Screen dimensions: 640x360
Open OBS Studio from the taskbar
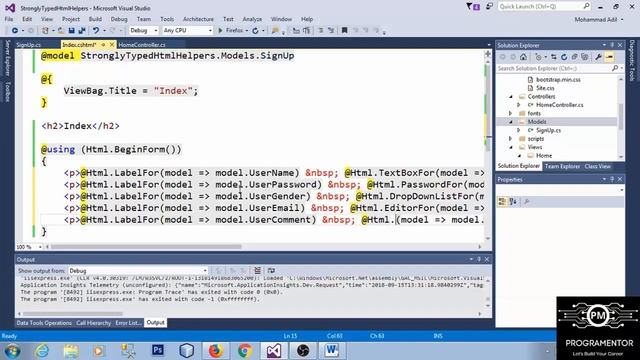click(303, 351)
